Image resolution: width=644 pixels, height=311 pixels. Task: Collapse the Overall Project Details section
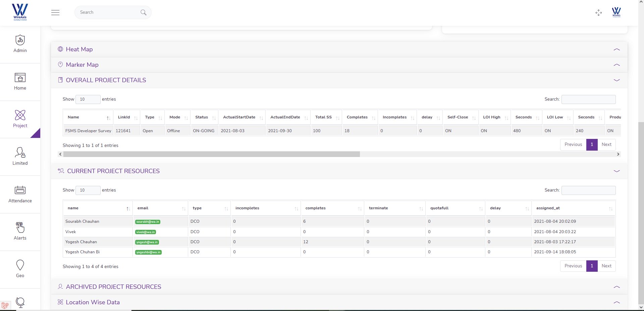[x=616, y=80]
